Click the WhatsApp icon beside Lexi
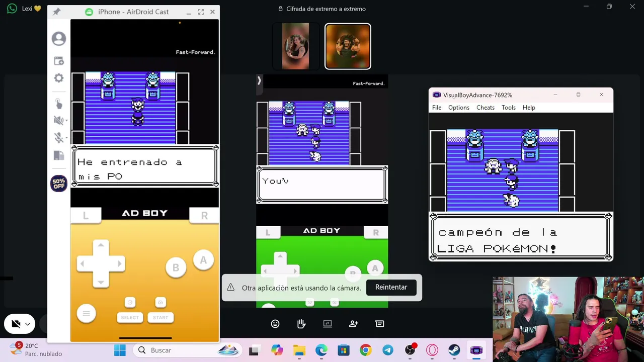Viewport: 644px width, 362px height. click(x=12, y=9)
